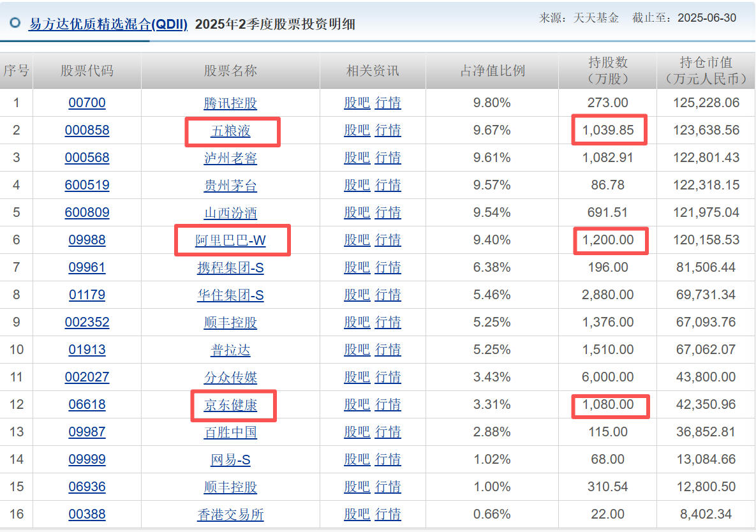Open 行情 link in 香港交易所 row
Viewport: 756px width, 532px height.
(x=388, y=515)
